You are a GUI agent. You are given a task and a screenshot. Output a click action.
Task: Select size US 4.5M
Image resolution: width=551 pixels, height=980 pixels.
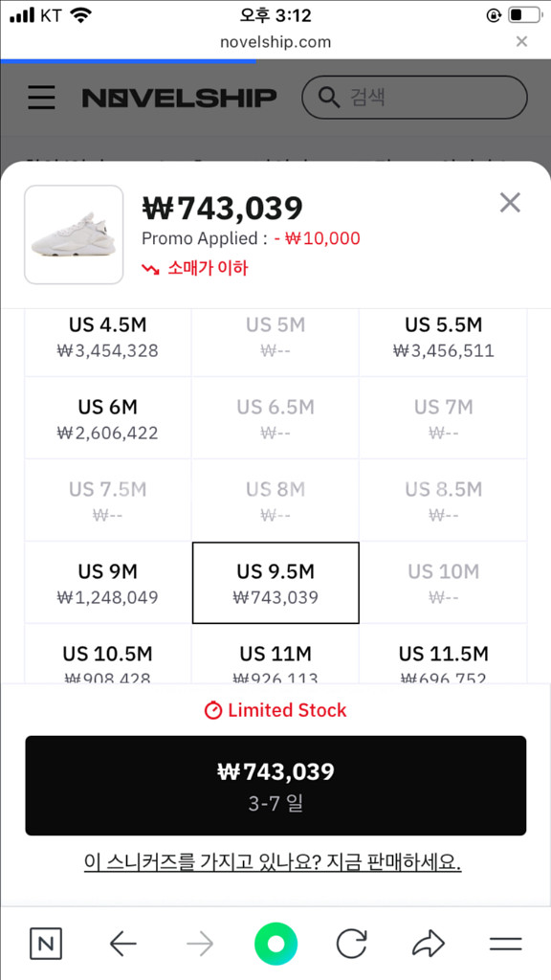(107, 337)
